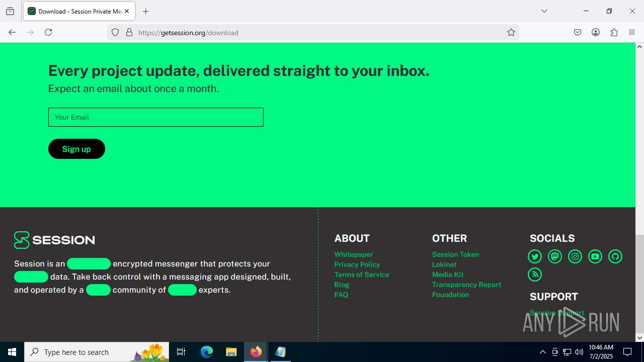Image resolution: width=644 pixels, height=362 pixels.
Task: Bookmark this page with the star icon
Action: click(x=511, y=32)
